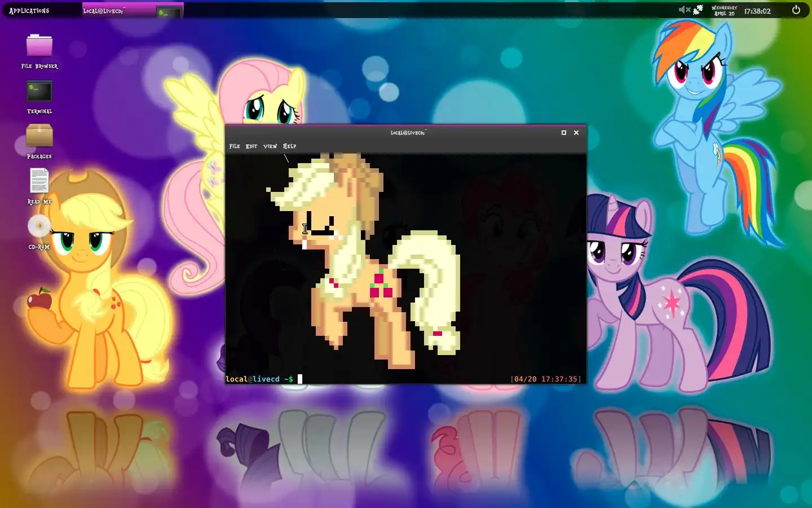Click the muted volume icon in panel
The image size is (812, 508).
click(684, 10)
